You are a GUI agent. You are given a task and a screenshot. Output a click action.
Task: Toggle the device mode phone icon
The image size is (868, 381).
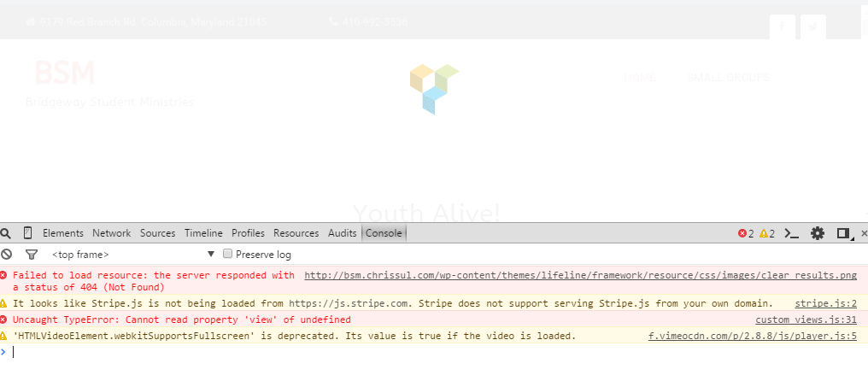(x=27, y=233)
